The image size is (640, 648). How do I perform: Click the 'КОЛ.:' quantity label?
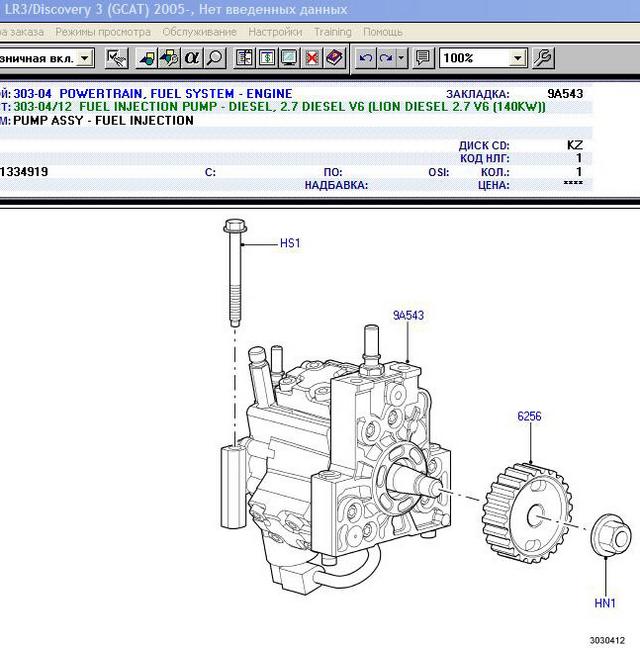coord(495,172)
